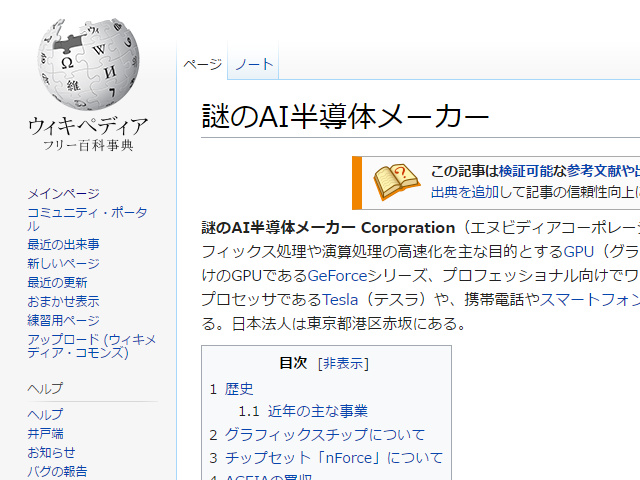Jump to section 1 歴史
Viewport: 640px width, 480px height.
click(239, 389)
